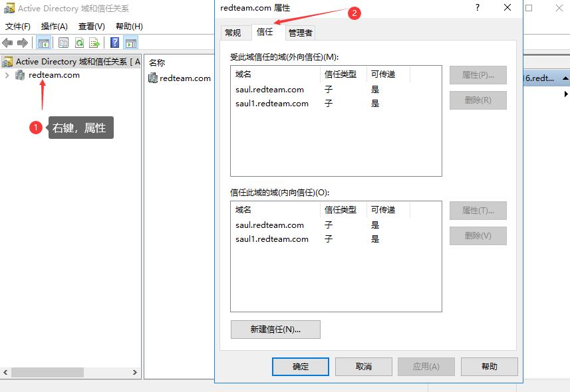
Task: Open the 帮助(H) menu
Action: click(x=129, y=26)
